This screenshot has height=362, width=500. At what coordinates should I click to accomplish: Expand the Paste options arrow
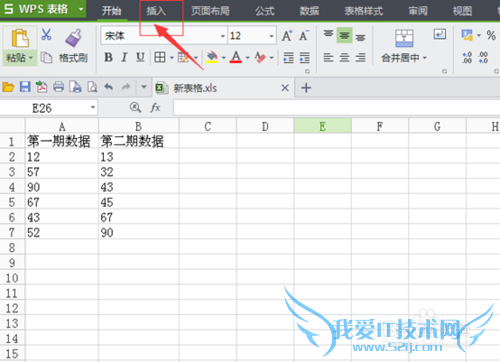click(31, 58)
